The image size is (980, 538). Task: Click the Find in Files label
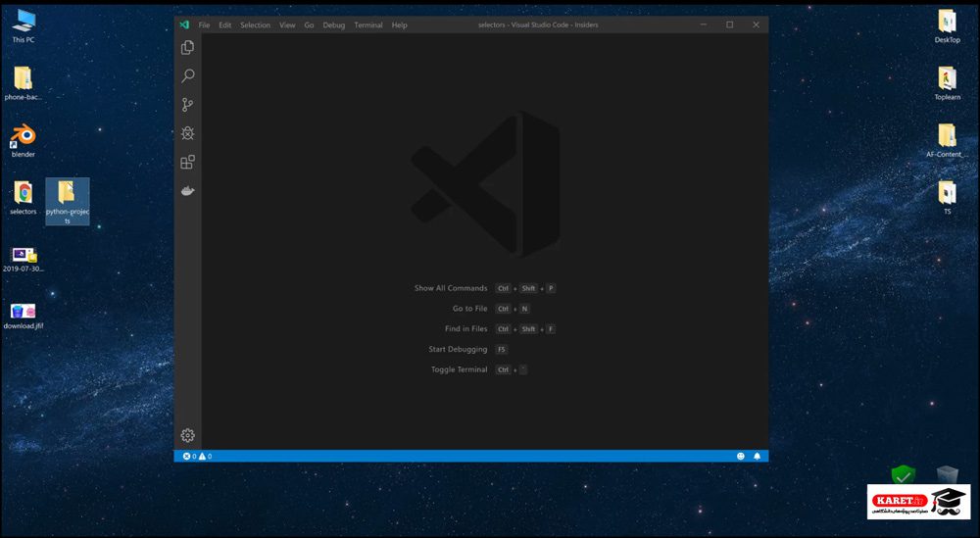pyautogui.click(x=466, y=328)
